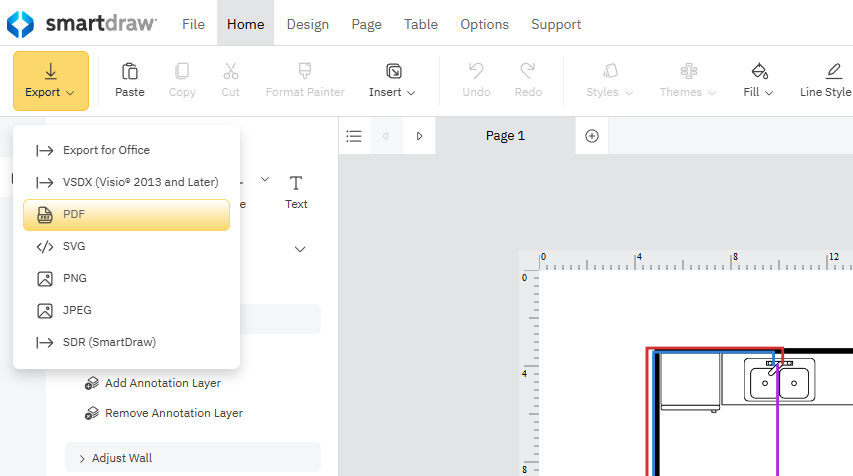This screenshot has height=476, width=853.
Task: Click the Add Annotation Layer option
Action: (162, 383)
